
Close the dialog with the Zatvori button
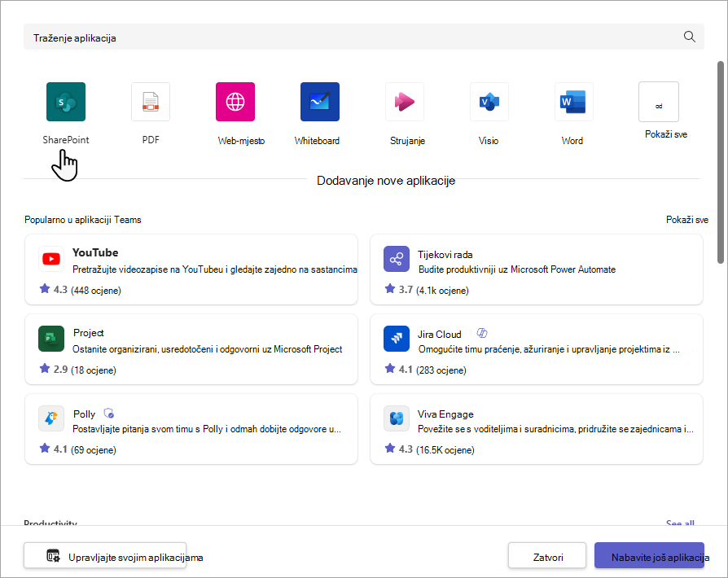(x=547, y=555)
